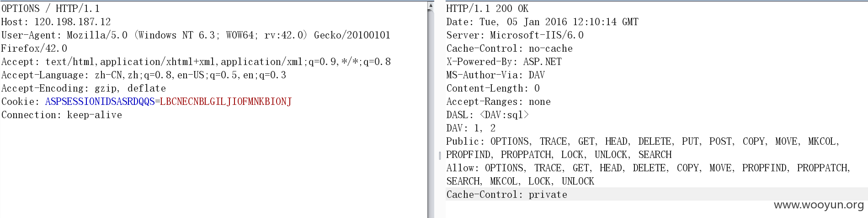Click the DASL: <DAV:sql> response line
Image resolution: width=868 pixels, height=218 pixels.
[487, 115]
